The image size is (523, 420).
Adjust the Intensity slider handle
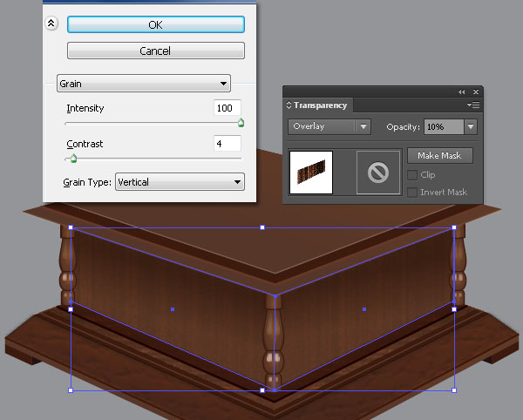coord(241,123)
